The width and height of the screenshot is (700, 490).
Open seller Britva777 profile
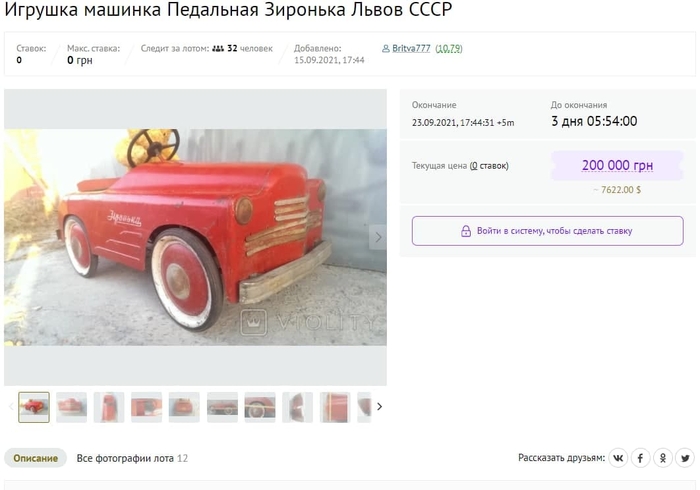pyautogui.click(x=411, y=48)
